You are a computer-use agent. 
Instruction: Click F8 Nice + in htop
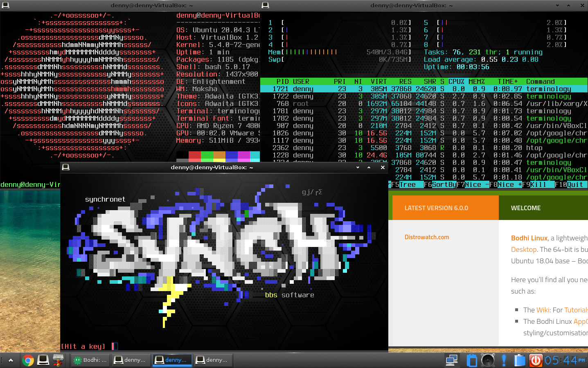505,185
